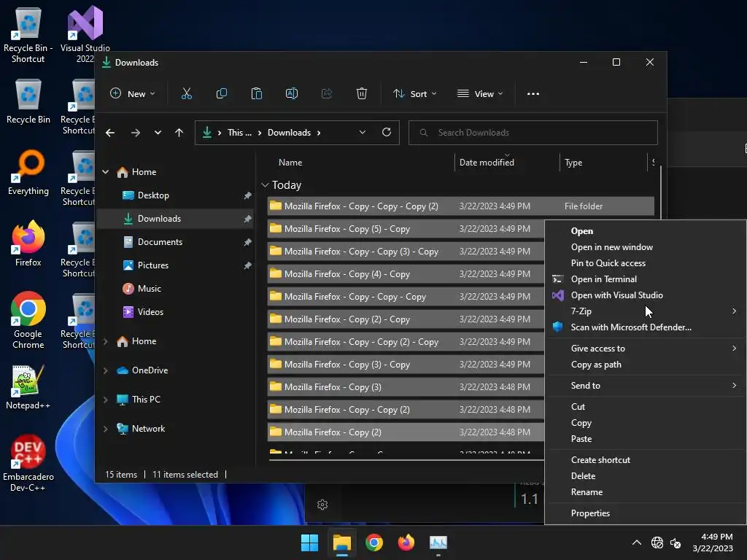Open address bar history dropdown
Image resolution: width=747 pixels, height=560 pixels.
(x=363, y=133)
